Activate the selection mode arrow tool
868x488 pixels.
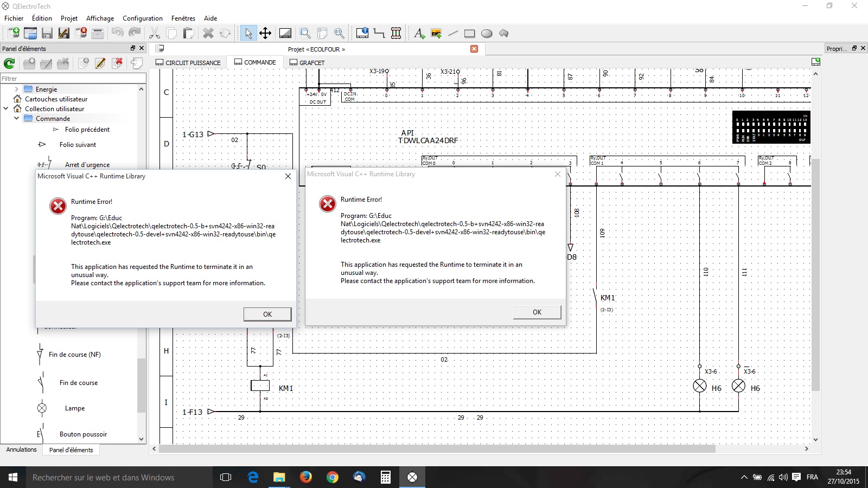248,33
